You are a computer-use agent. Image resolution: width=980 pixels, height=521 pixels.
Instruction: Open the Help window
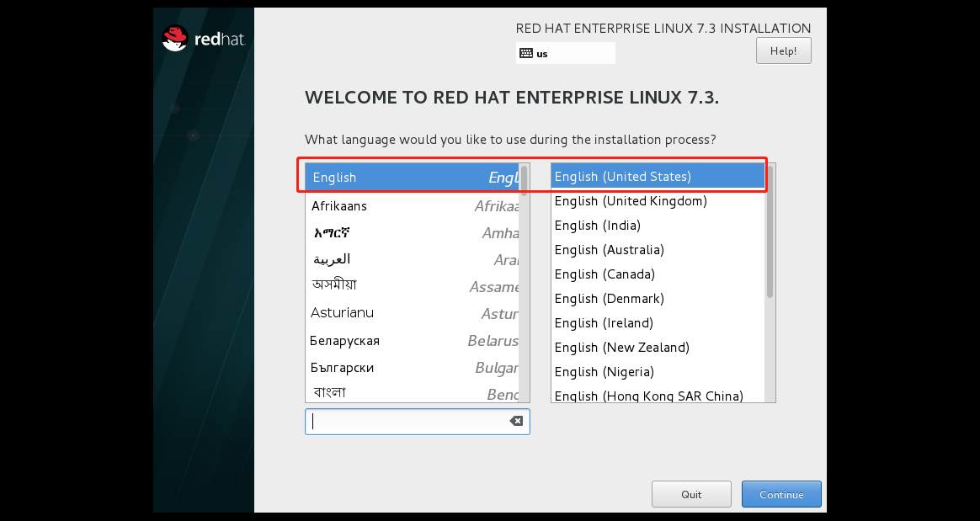783,51
